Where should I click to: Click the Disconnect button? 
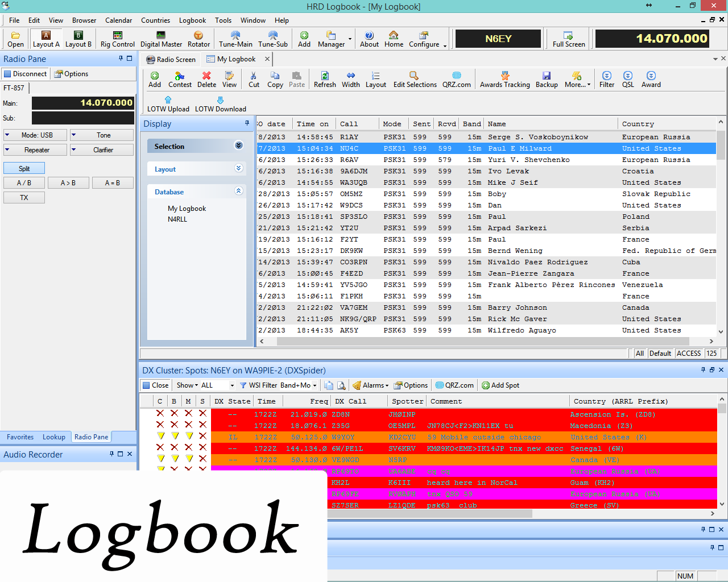(x=25, y=74)
